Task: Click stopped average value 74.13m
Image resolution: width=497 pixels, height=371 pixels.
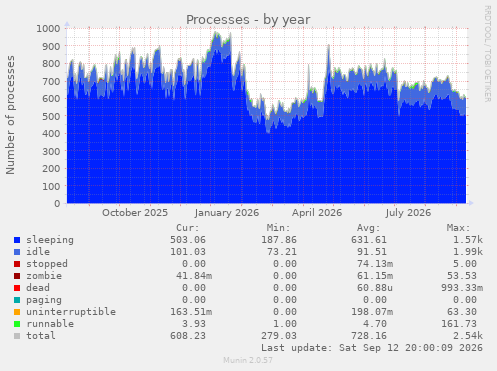Action: tap(375, 264)
